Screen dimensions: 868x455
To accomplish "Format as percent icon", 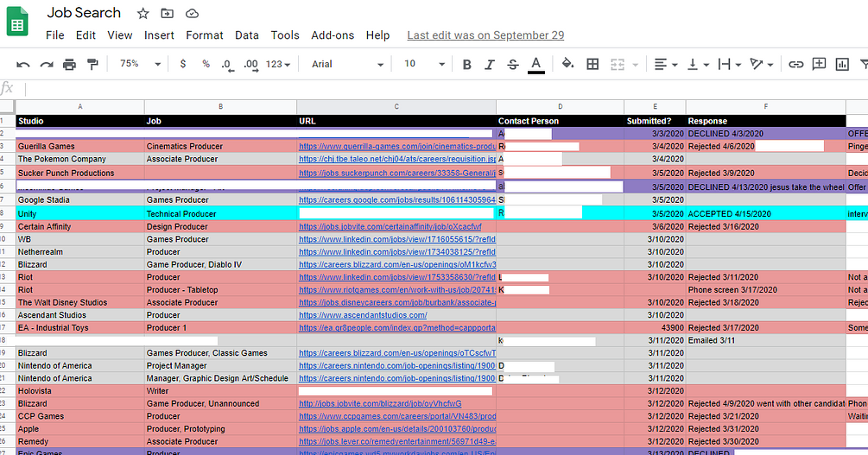I will [x=206, y=64].
